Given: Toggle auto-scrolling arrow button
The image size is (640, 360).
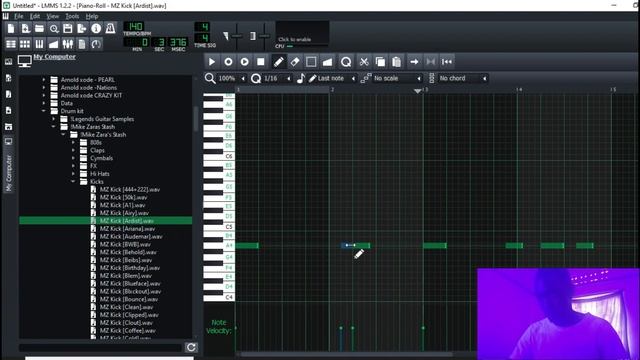Looking at the screenshot, I should coord(414,62).
